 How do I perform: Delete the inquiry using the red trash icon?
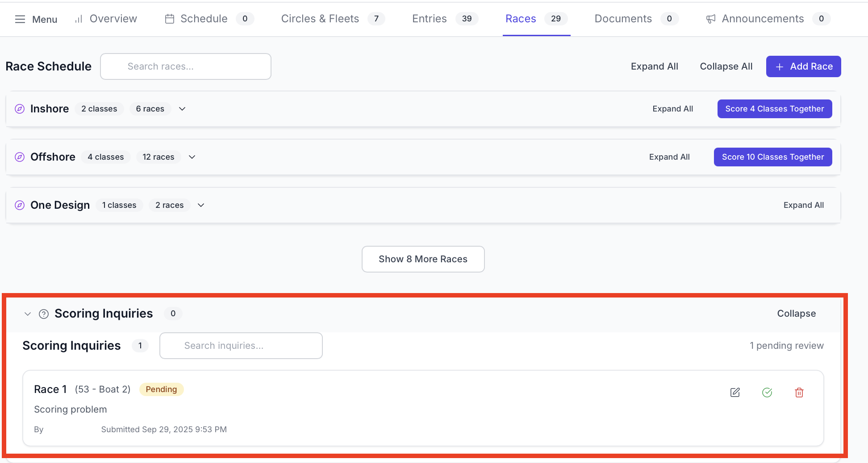point(799,393)
